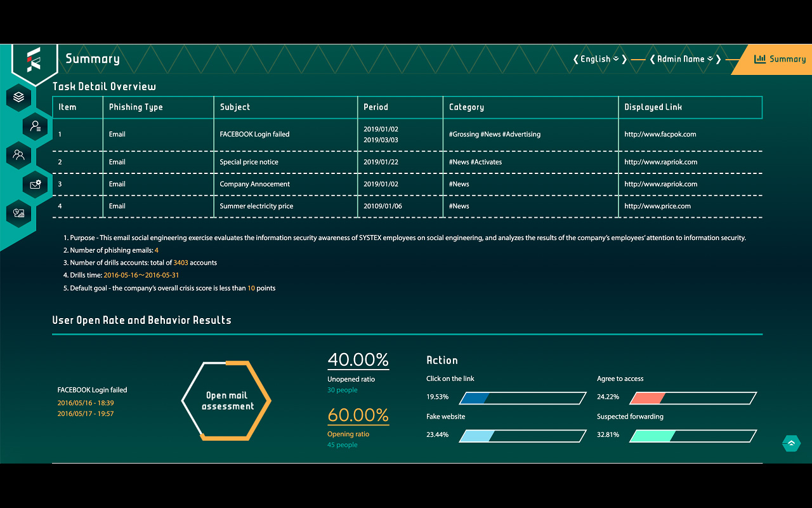Open the user list sidebar icon
Image resolution: width=812 pixels, height=508 pixels.
click(36, 126)
